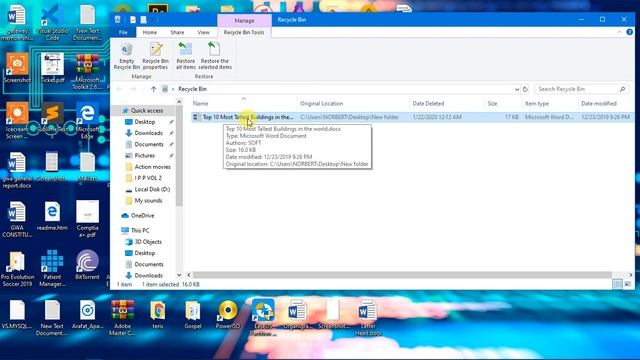The width and height of the screenshot is (640, 360).
Task: Click the Up one level arrow
Action: pos(153,89)
